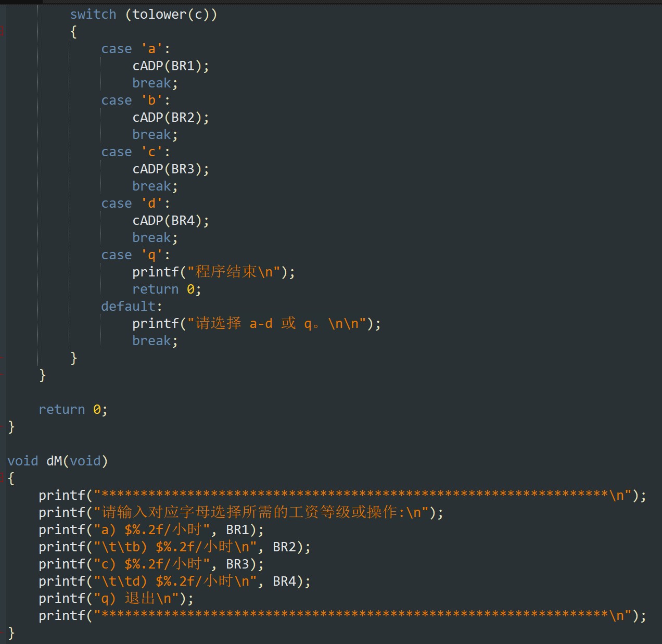This screenshot has width=662, height=644.
Task: Click the printf("请选择 a-d 或 q。") statement
Action: [257, 324]
